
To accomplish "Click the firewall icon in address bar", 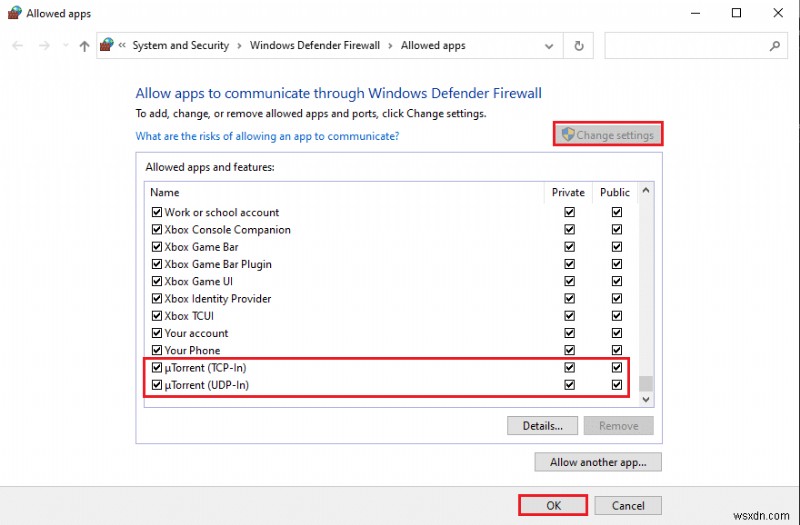I will point(107,45).
